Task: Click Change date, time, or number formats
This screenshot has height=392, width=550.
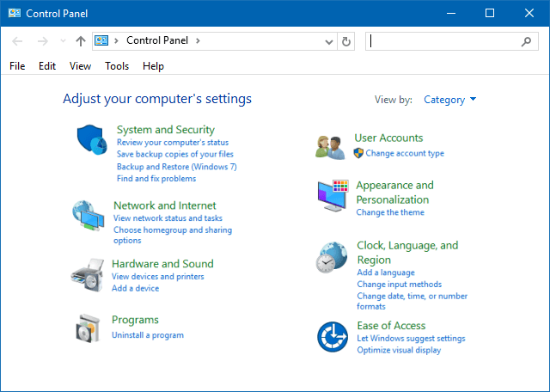Action: [x=412, y=301]
